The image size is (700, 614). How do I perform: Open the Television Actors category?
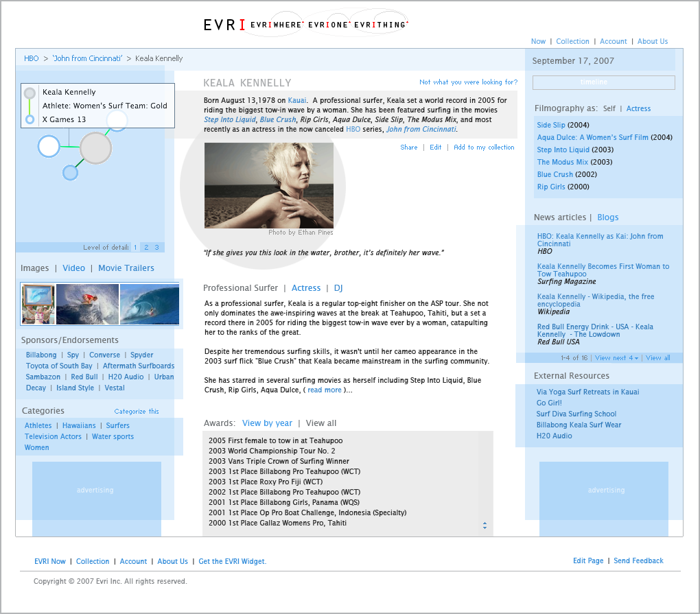tap(53, 437)
